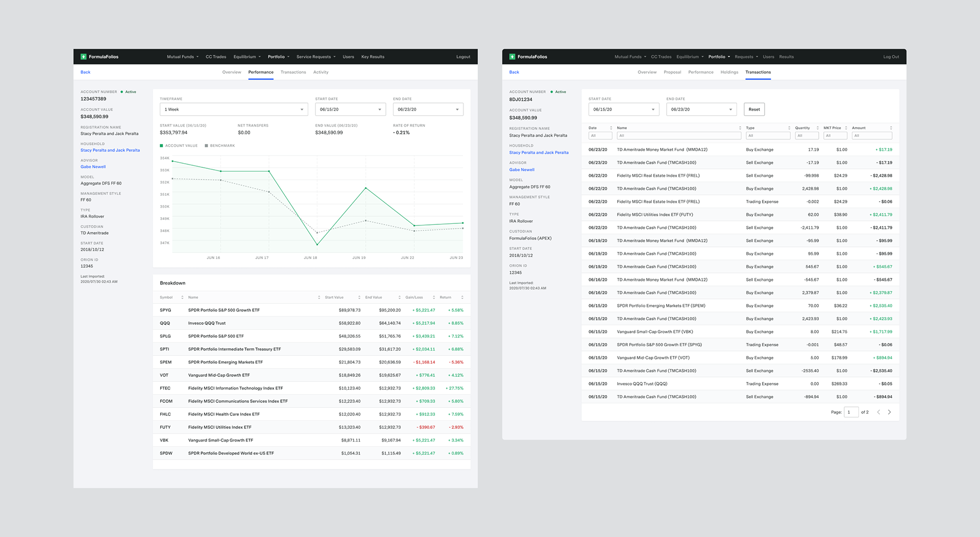Sort transactions by Name column

coord(740,128)
